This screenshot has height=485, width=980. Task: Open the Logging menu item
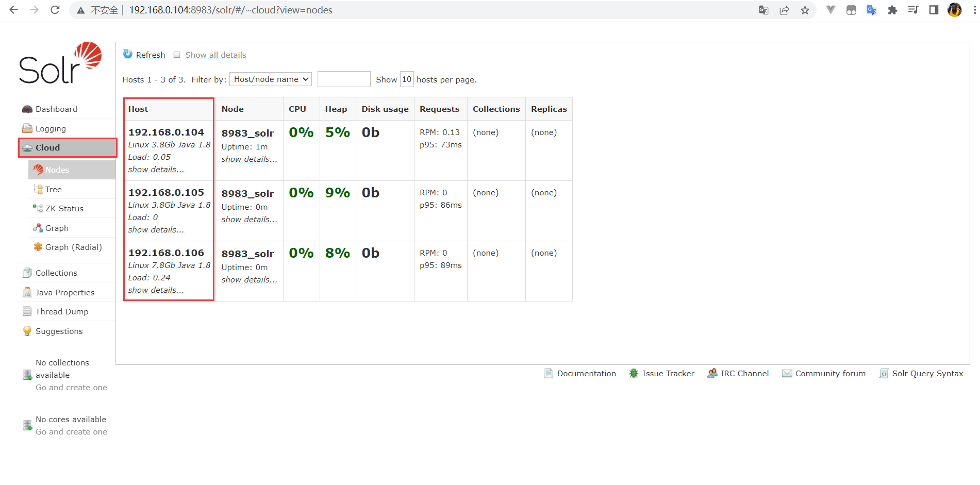click(67, 128)
